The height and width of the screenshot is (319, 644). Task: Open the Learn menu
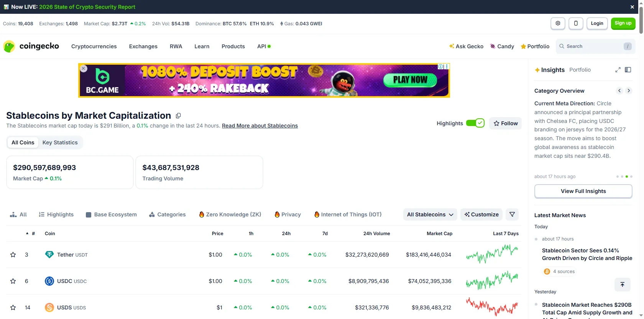coord(202,46)
